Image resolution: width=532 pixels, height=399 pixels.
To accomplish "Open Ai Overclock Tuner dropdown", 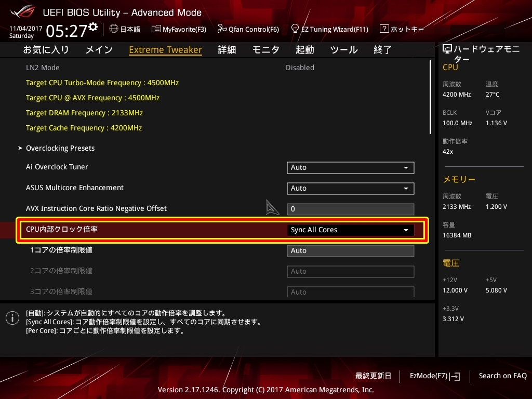I will tap(351, 168).
